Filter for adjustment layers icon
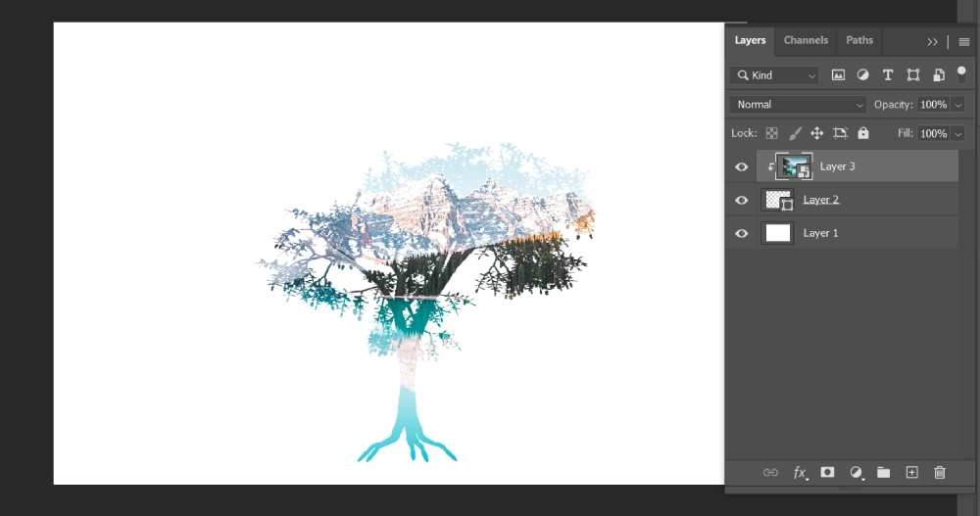Screen dimensions: 980x516 (x=863, y=75)
